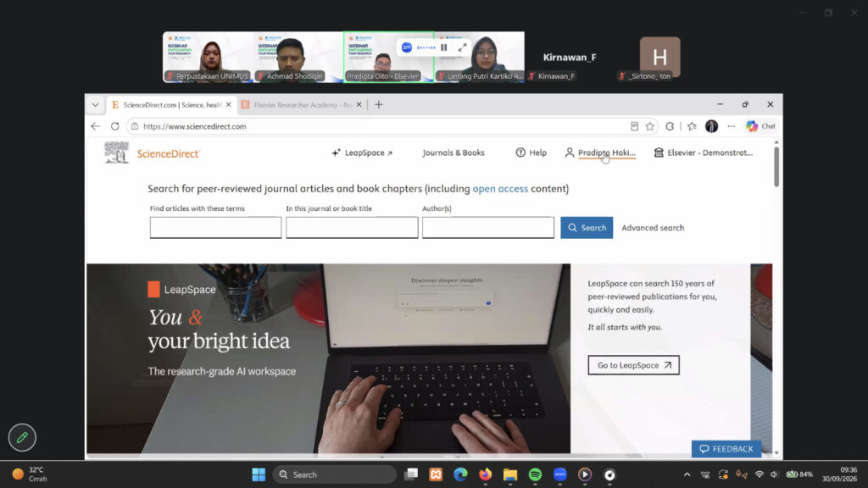The image size is (868, 488).
Task: Open File Explorer from the taskbar
Action: (x=510, y=474)
